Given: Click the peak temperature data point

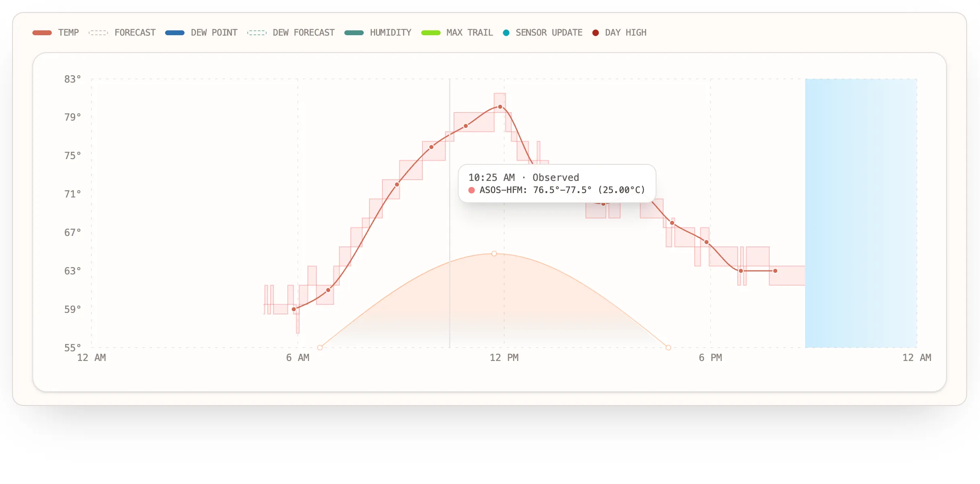Looking at the screenshot, I should point(499,106).
